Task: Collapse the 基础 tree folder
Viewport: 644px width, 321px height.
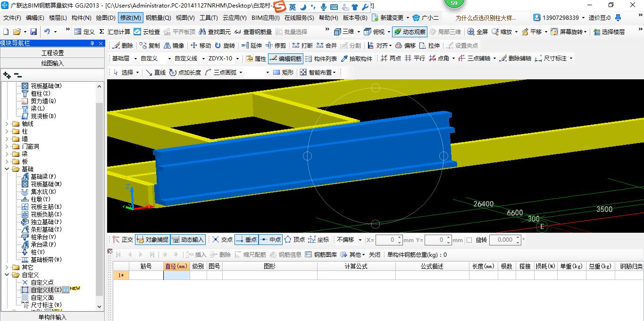Action: (7, 169)
